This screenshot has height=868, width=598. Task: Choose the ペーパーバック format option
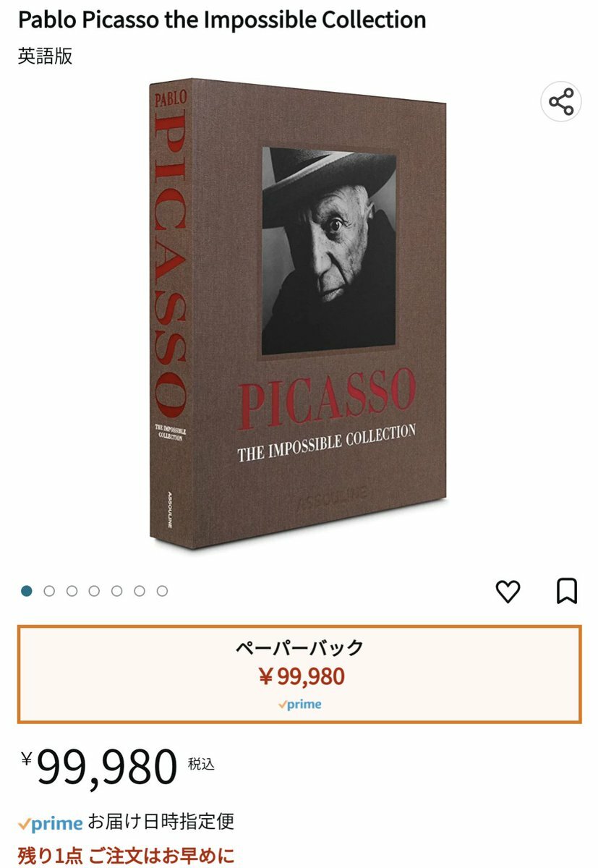click(299, 674)
